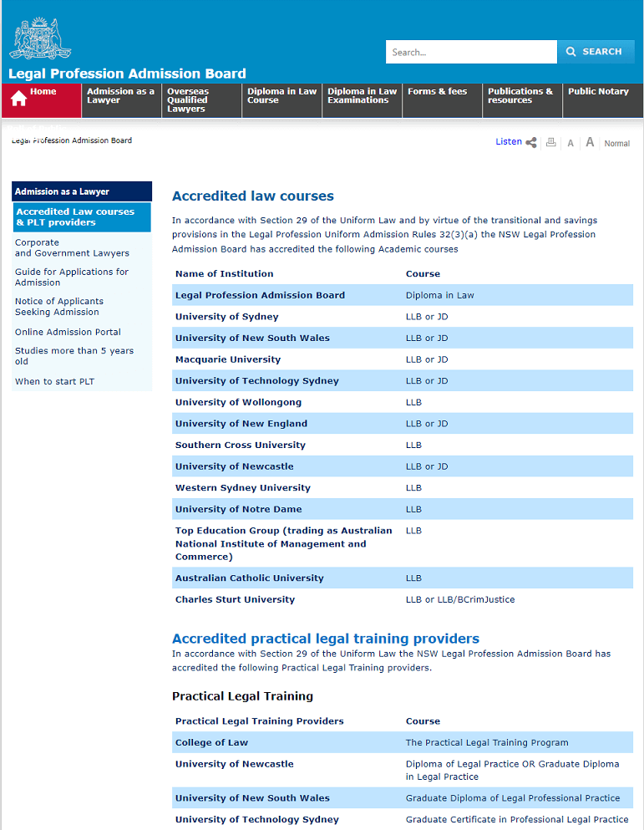644x830 pixels.
Task: Open Forms & fees menu
Action: 443,100
